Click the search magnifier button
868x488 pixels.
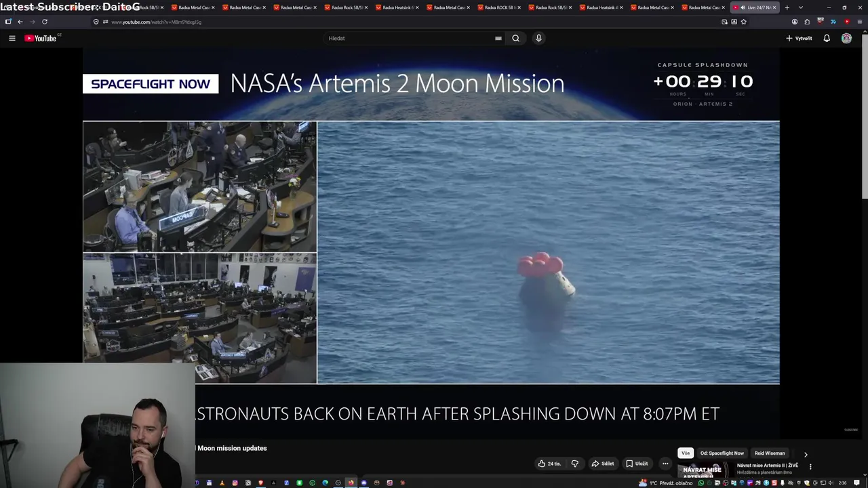[x=515, y=38]
